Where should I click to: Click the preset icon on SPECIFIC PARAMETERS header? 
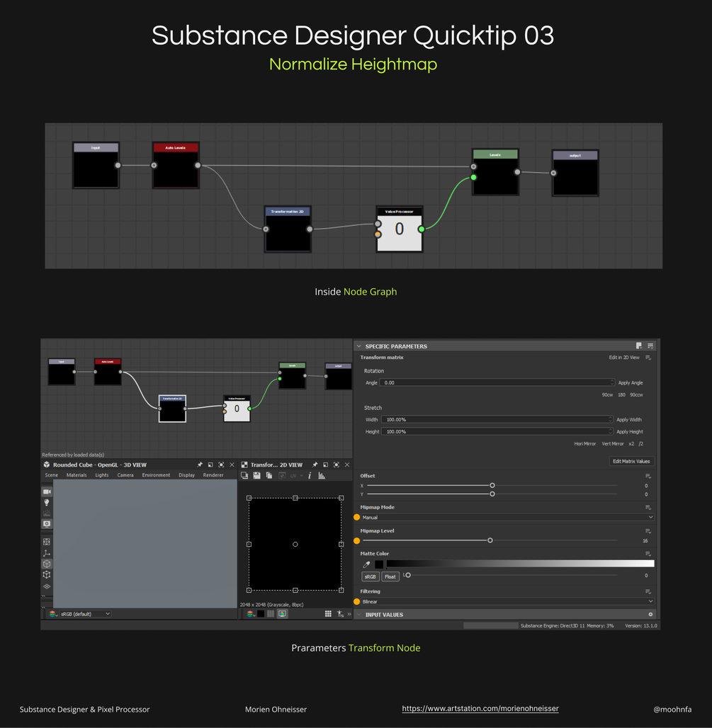(639, 346)
